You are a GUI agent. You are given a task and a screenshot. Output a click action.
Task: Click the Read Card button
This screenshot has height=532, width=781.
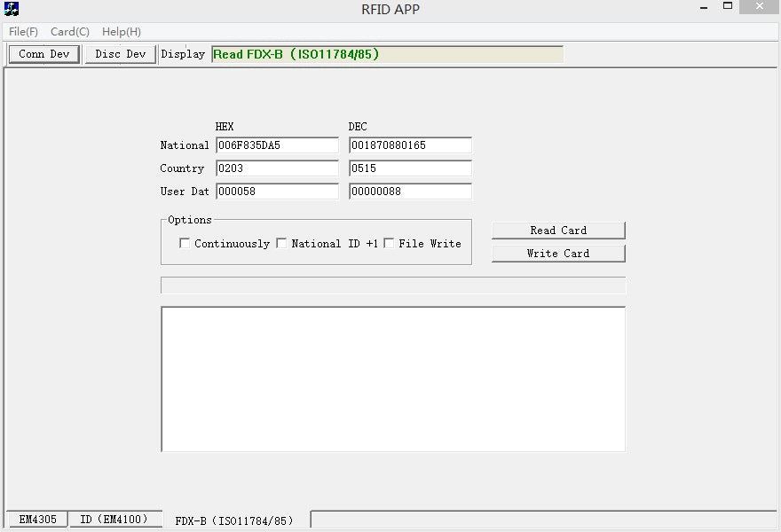558,231
